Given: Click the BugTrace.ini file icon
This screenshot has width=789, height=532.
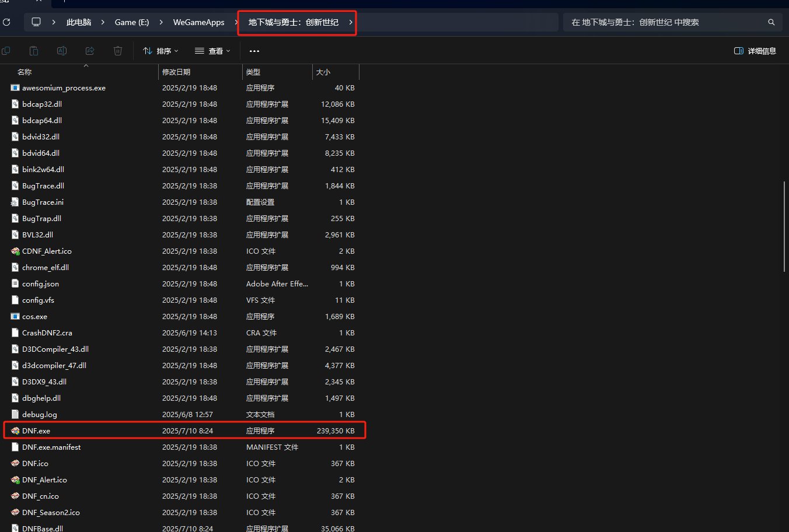Looking at the screenshot, I should coord(15,202).
